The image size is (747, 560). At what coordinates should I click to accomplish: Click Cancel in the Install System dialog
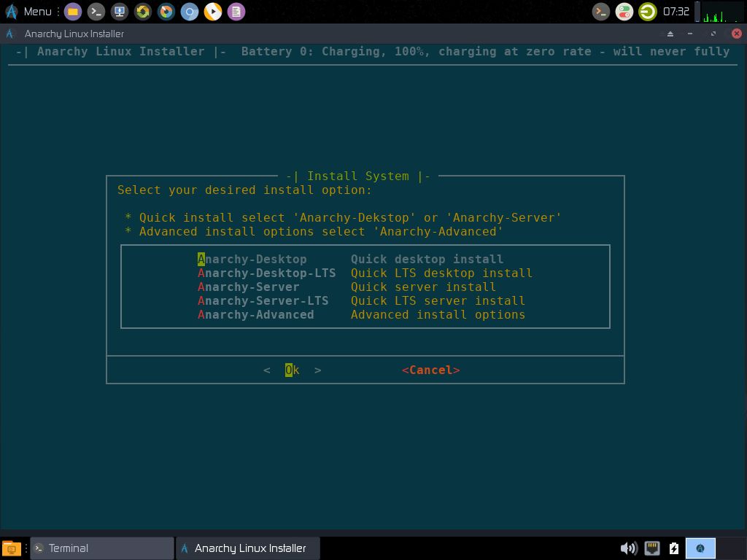[430, 370]
